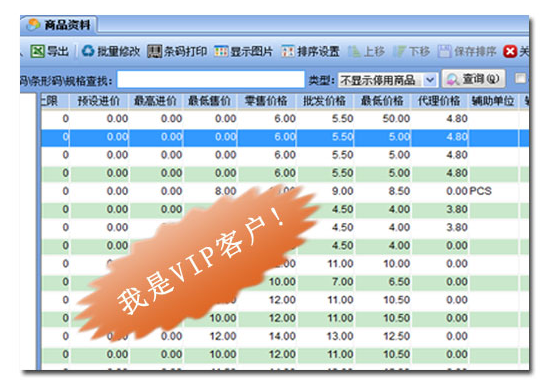Image resolution: width=540 pixels, height=380 pixels.
Task: Click the 显示图片 icon
Action: (x=221, y=52)
